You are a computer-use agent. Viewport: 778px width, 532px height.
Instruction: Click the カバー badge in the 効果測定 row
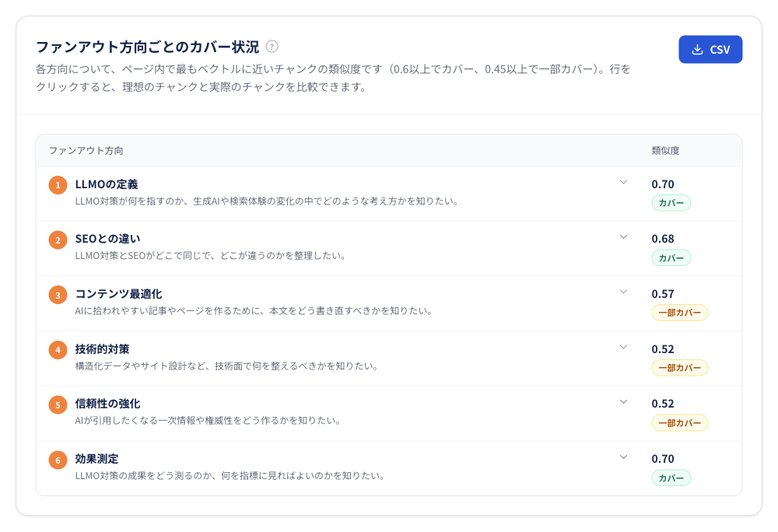click(671, 478)
